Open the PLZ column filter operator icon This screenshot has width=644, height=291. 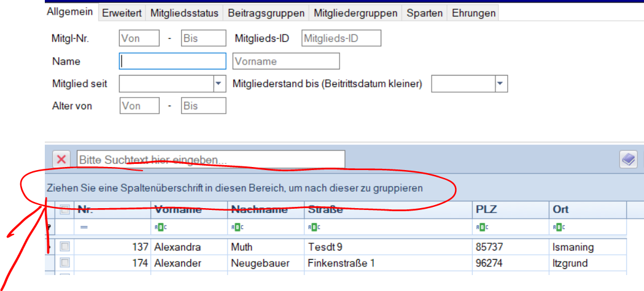[481, 227]
